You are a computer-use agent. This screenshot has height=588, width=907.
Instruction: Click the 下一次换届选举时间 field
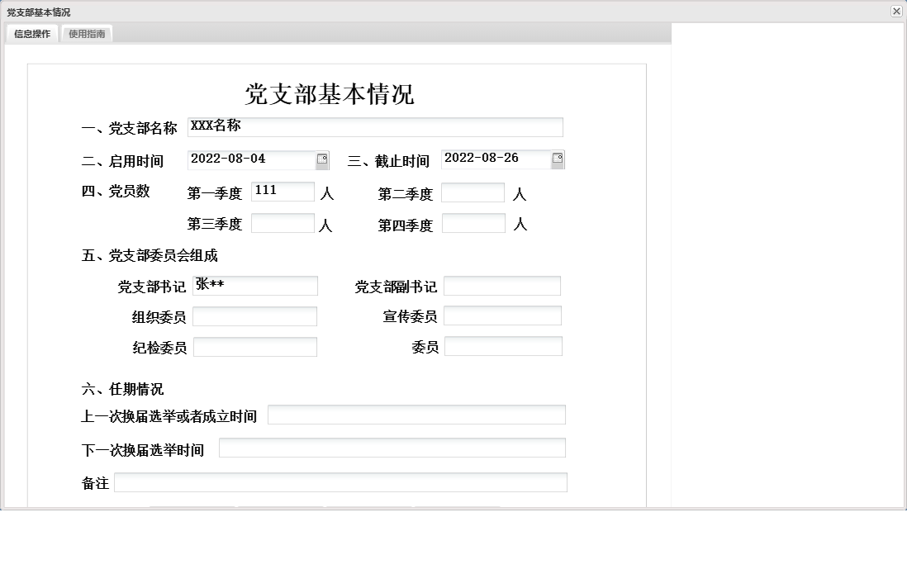tap(391, 448)
